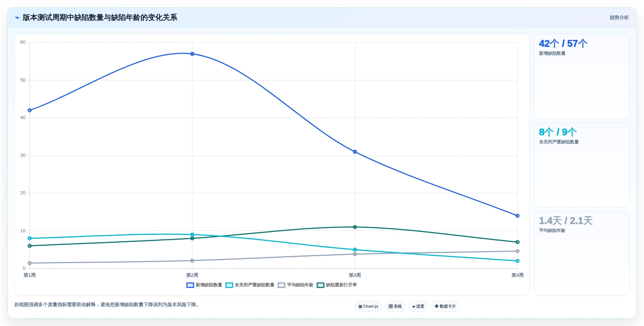644x326 pixels.
Task: Select the 未关闭严重缺陷数量 point at 第4周
Action: 517,261
